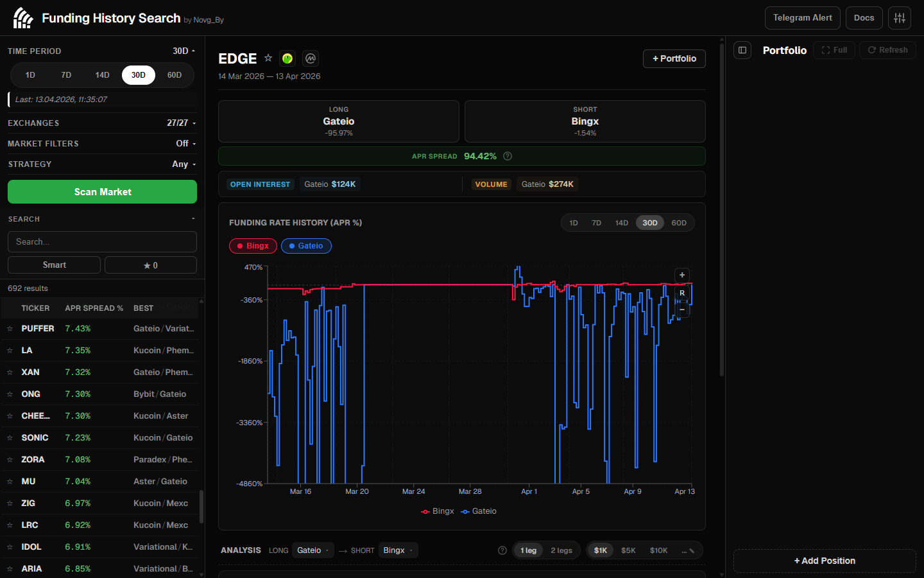Open EDGE on CoinMarketCap icon
924x578 pixels.
pos(311,58)
